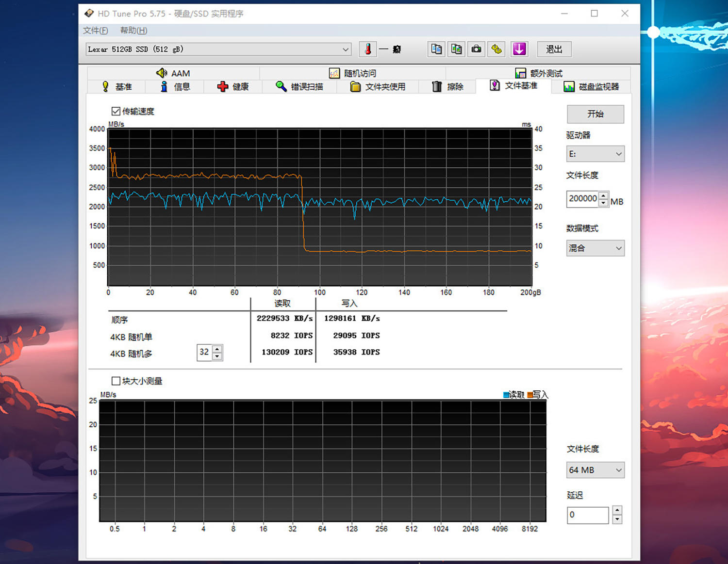Switch to the 文件夹使用 tab
Image resolution: width=728 pixels, height=564 pixels.
[x=378, y=87]
